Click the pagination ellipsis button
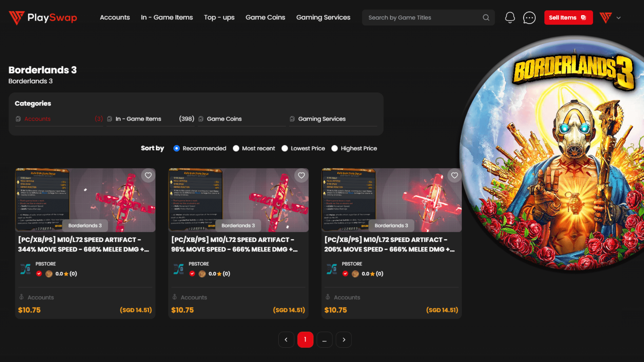The width and height of the screenshot is (644, 362). pos(324,340)
